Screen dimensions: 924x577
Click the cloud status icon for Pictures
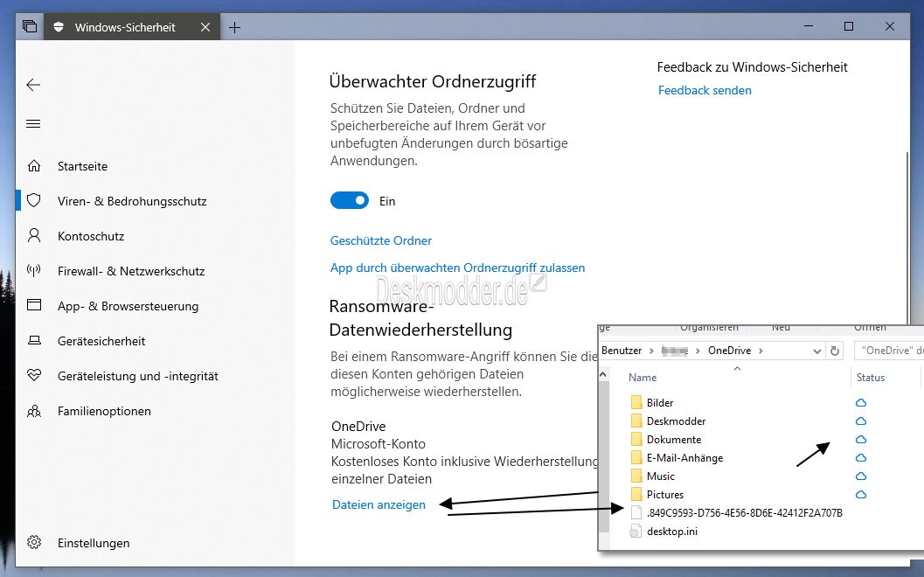(861, 494)
